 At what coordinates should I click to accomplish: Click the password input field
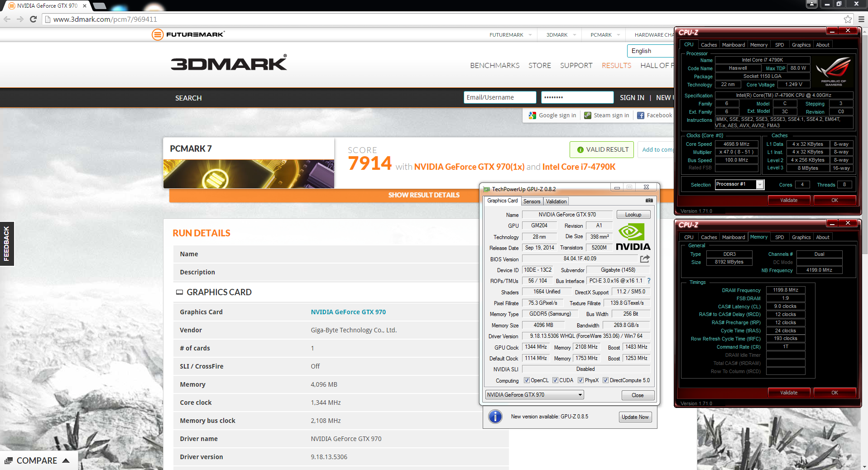[x=577, y=97]
